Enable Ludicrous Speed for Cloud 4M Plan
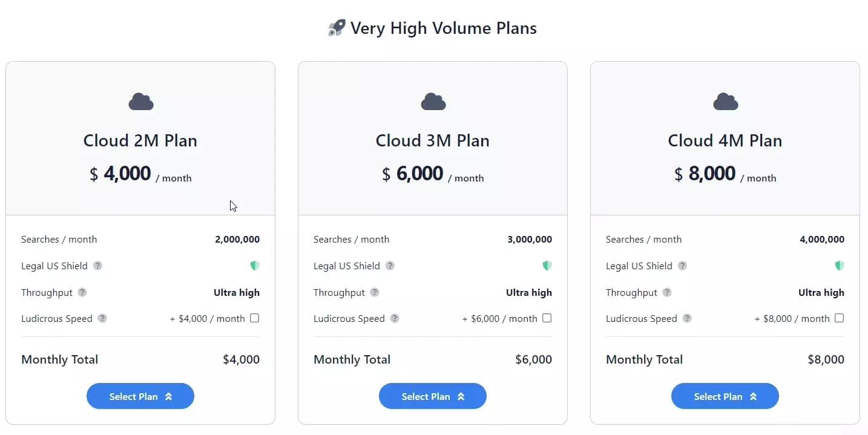 [840, 318]
